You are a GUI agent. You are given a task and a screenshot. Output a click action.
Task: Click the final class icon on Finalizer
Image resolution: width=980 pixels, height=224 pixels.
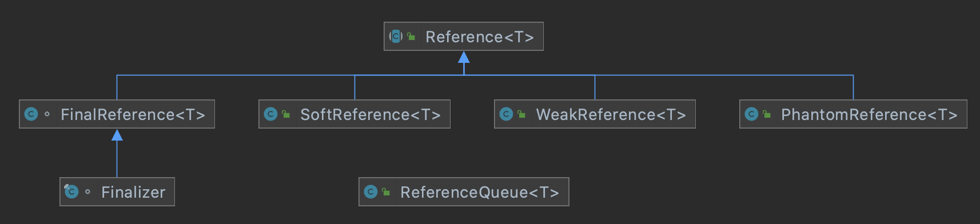click(x=71, y=191)
